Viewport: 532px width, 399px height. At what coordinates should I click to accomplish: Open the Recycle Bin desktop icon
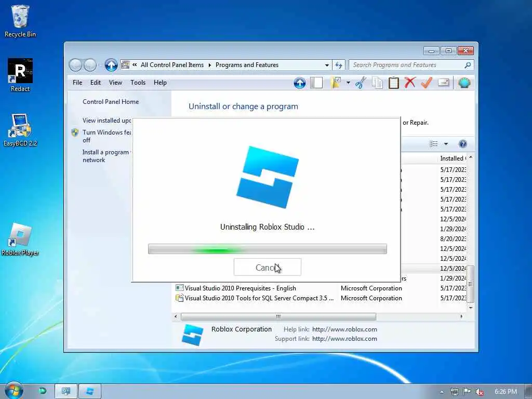(20, 21)
